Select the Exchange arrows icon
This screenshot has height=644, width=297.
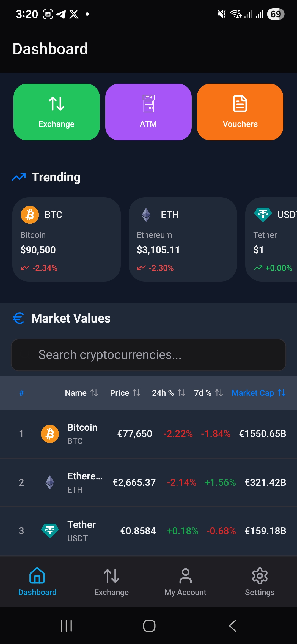coord(56,104)
